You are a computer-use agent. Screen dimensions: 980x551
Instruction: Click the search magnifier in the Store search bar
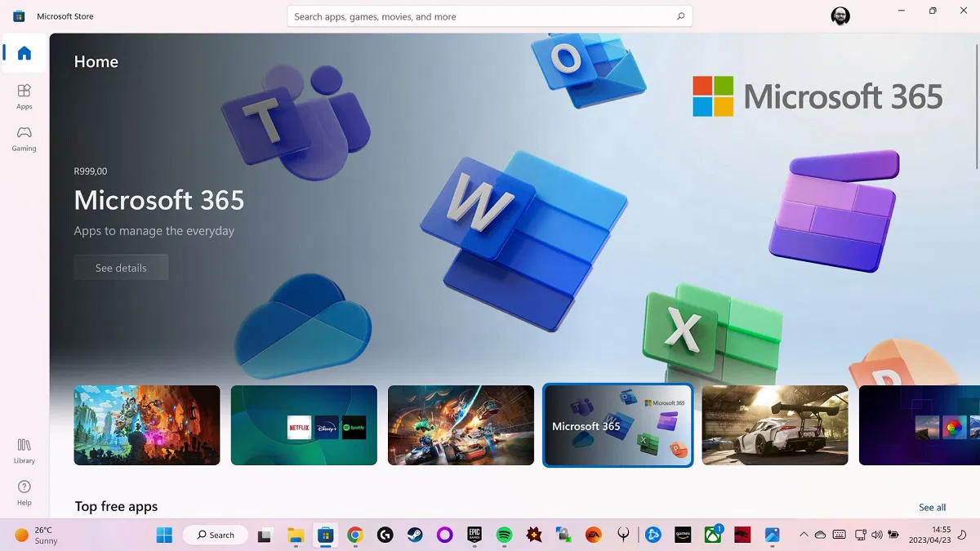[x=680, y=16]
